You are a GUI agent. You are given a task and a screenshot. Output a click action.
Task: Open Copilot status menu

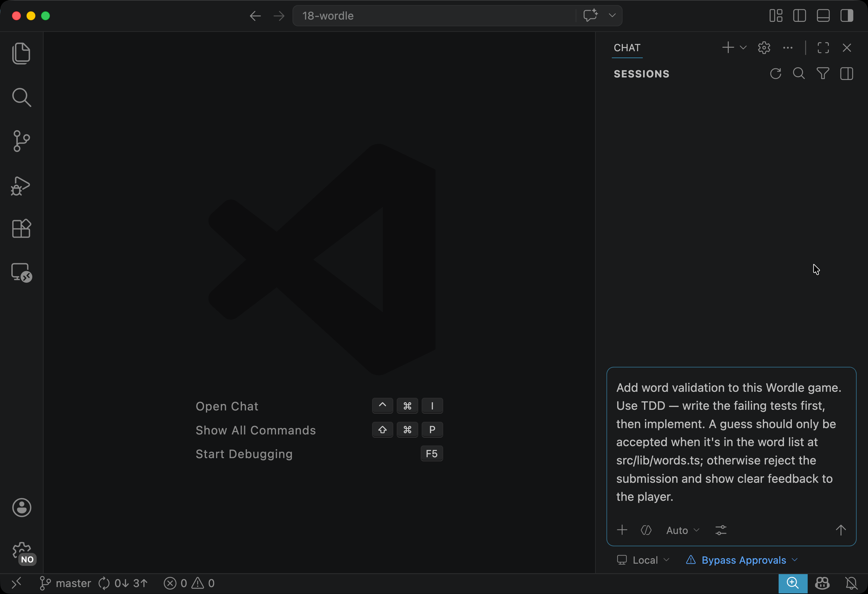(x=822, y=583)
